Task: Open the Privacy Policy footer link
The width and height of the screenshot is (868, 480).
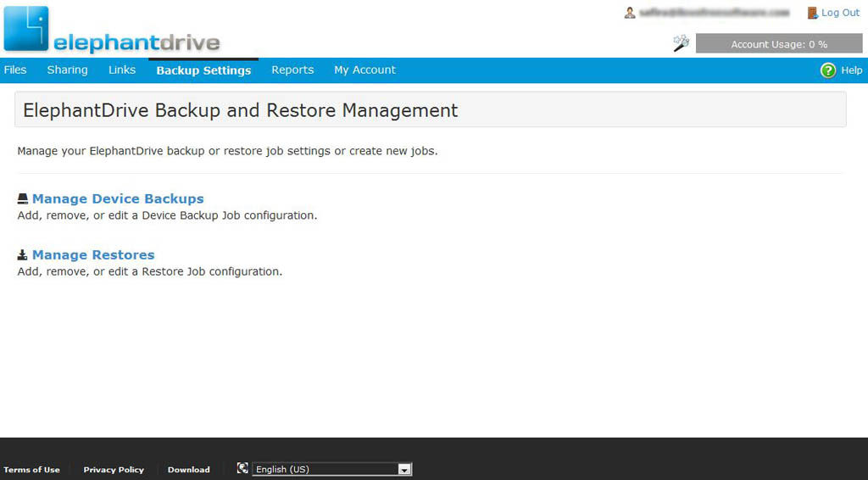Action: (x=114, y=470)
